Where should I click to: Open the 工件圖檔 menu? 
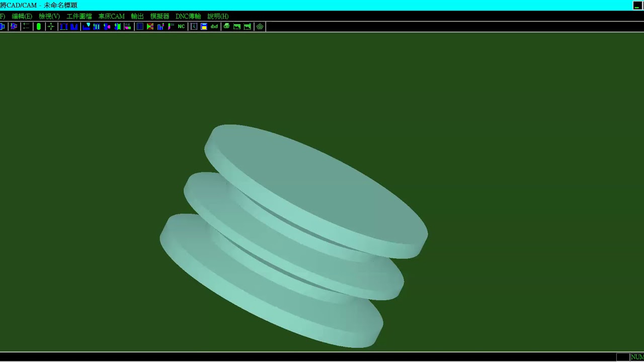click(x=79, y=16)
